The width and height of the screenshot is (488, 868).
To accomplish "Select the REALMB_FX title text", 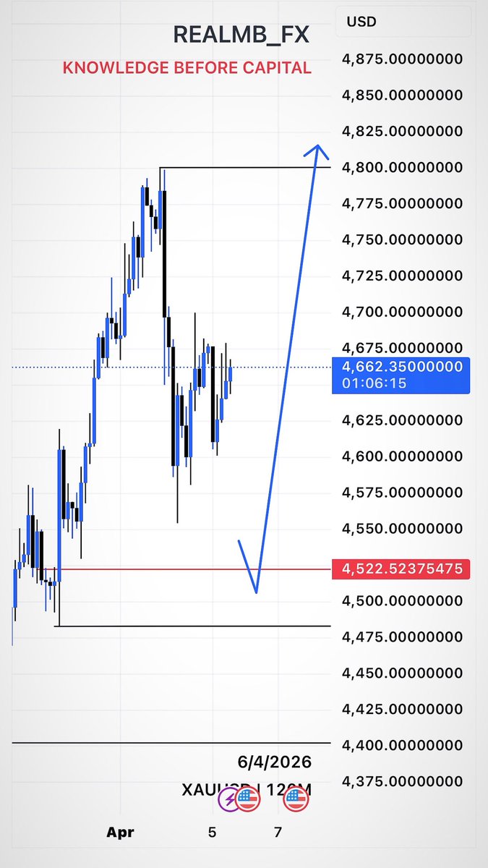I will [242, 34].
